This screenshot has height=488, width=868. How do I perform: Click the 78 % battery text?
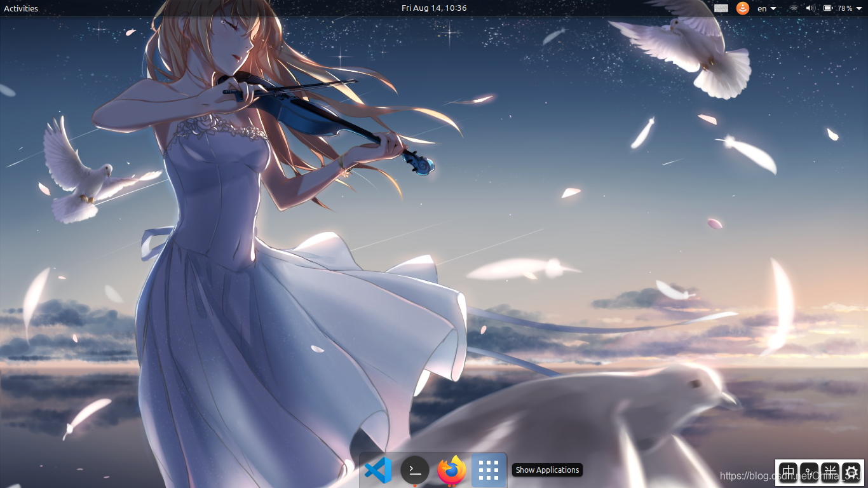844,8
